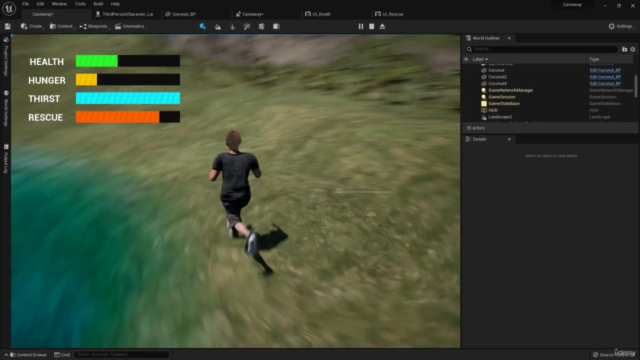Open the Create dropdown

pos(32,27)
